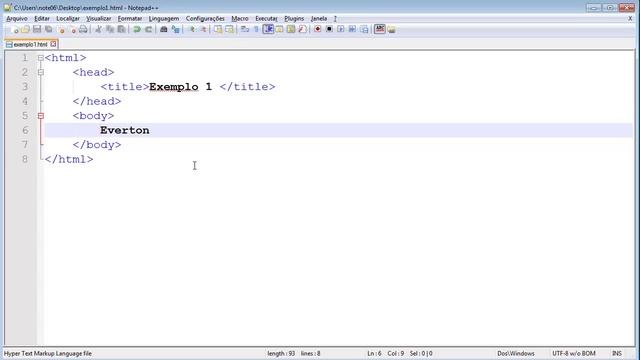640x360 pixels.
Task: Open the Janela menu
Action: (318, 19)
